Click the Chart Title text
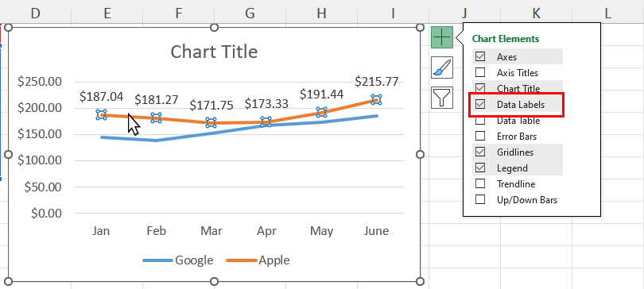644x289 pixels. 214,52
